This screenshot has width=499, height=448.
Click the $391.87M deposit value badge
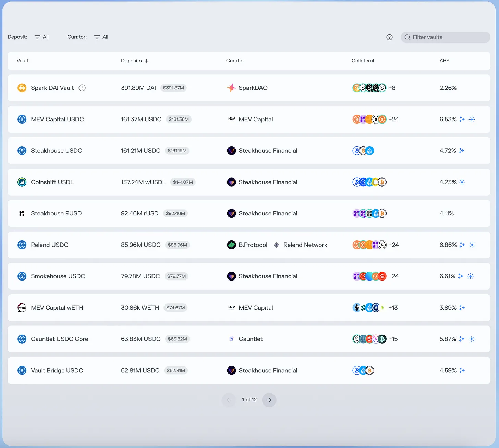coord(173,88)
